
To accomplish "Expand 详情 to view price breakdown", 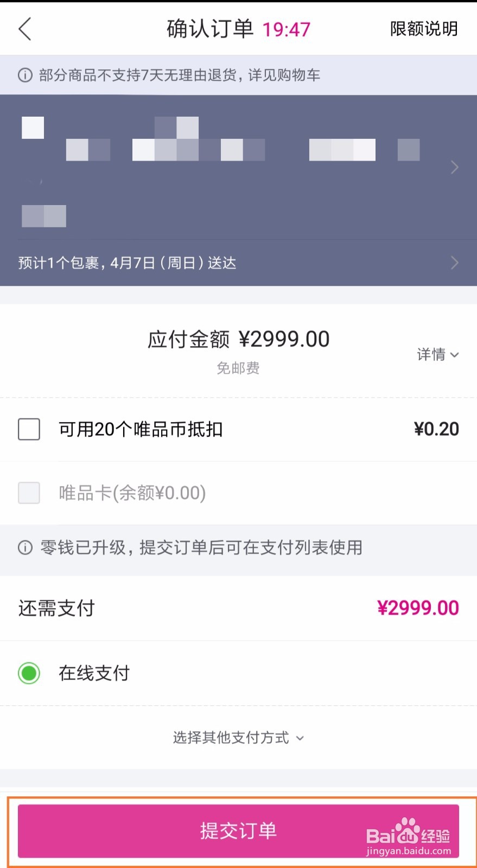I will coord(437,354).
